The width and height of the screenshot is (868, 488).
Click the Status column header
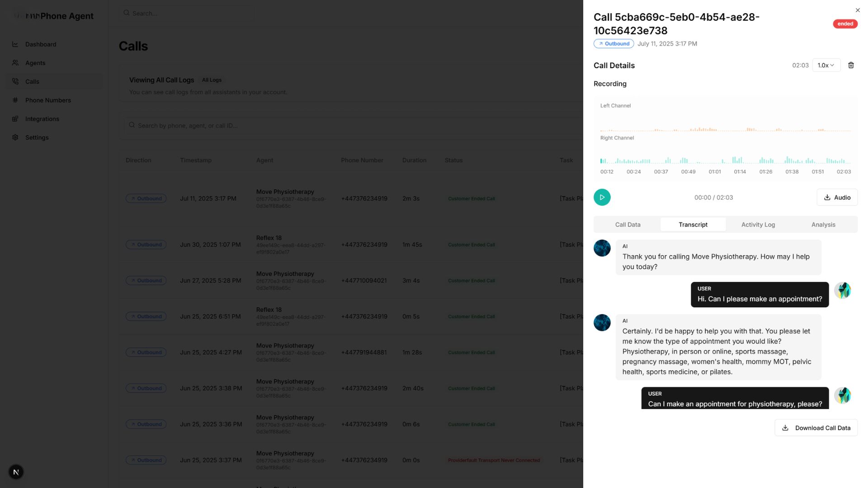[453, 160]
